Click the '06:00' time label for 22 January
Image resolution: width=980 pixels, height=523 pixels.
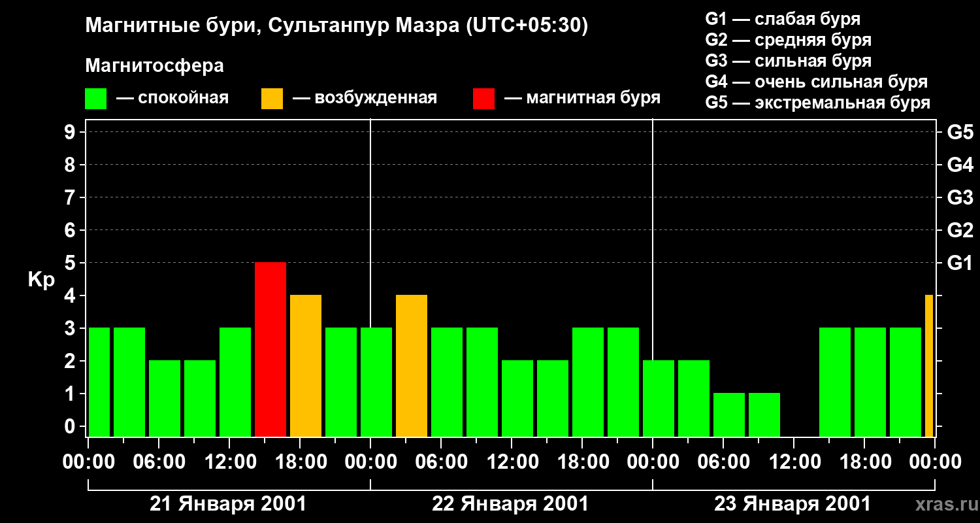click(x=441, y=462)
